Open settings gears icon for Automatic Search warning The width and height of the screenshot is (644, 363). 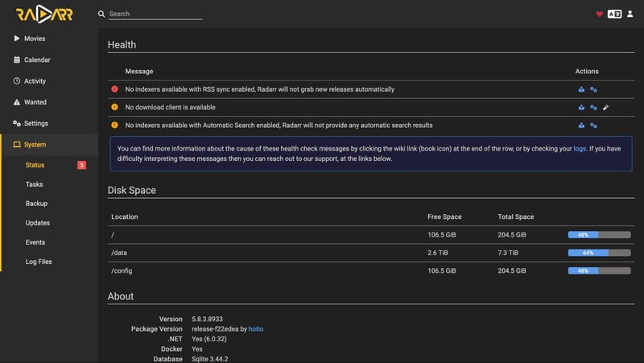593,126
